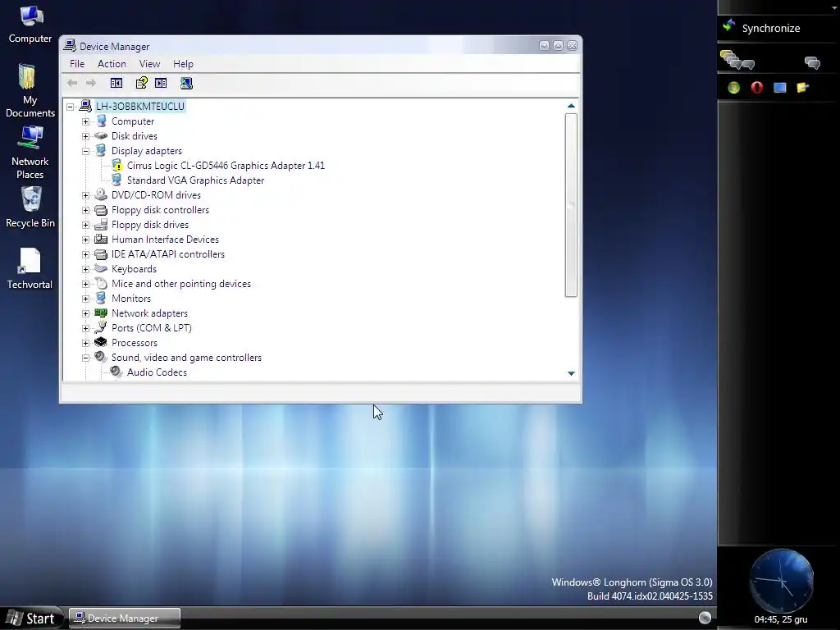Collapse Sound, video and game controllers

coord(85,358)
